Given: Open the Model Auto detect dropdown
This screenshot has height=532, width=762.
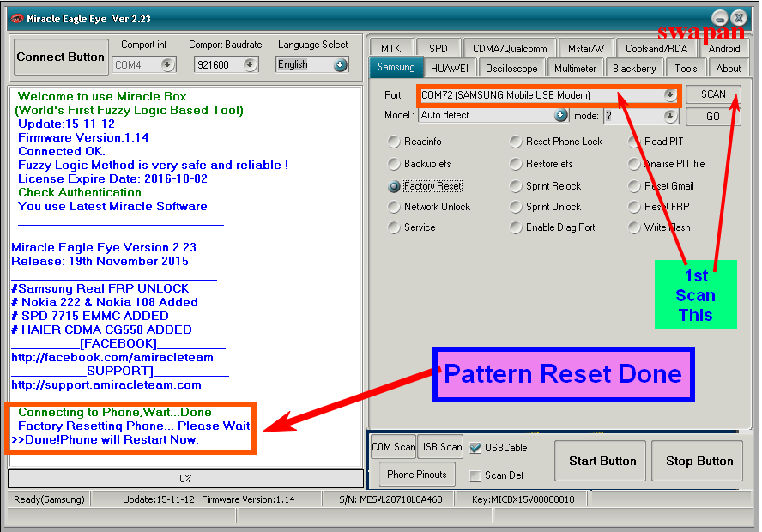Looking at the screenshot, I should [x=561, y=115].
